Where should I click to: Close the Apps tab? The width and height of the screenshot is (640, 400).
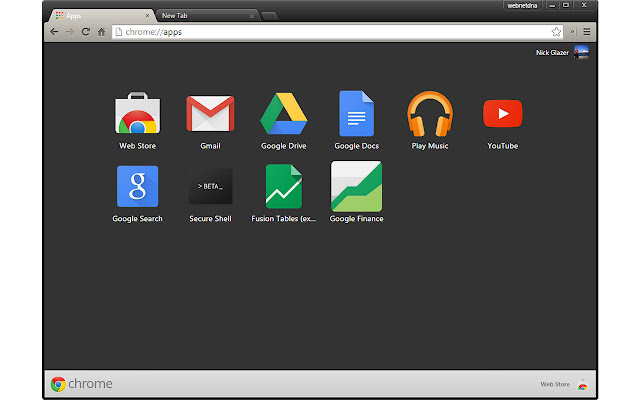(147, 16)
